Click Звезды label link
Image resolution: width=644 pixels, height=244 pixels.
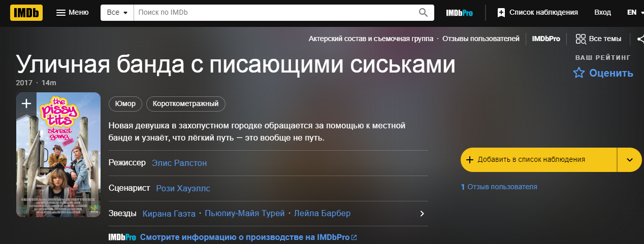coord(122,214)
